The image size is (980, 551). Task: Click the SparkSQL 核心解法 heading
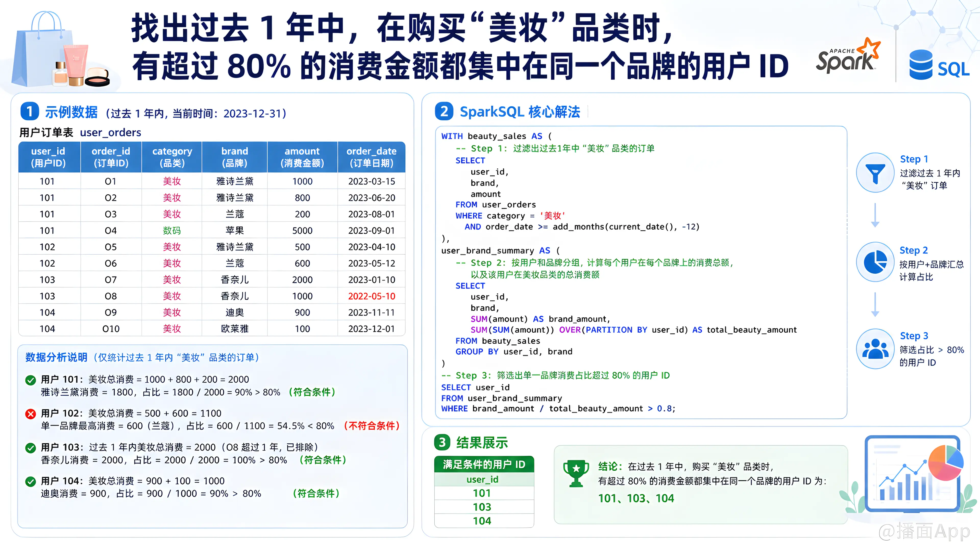(520, 112)
